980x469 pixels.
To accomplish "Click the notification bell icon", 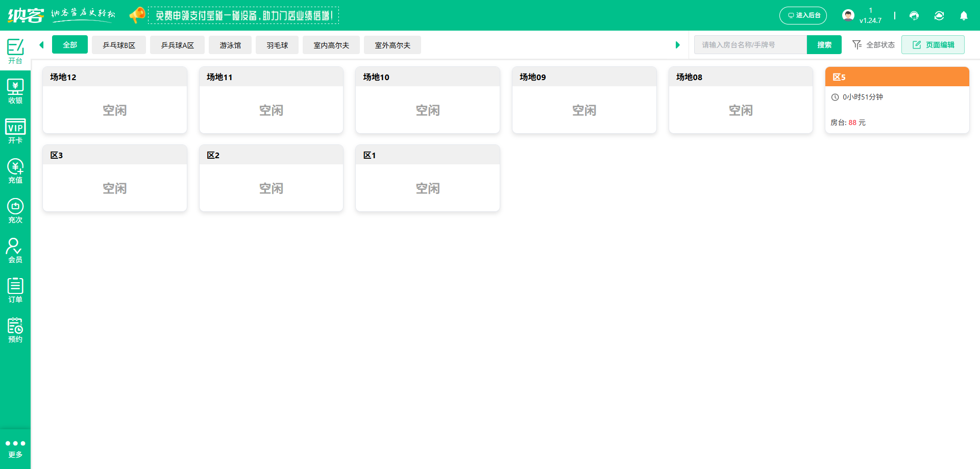I will point(964,16).
